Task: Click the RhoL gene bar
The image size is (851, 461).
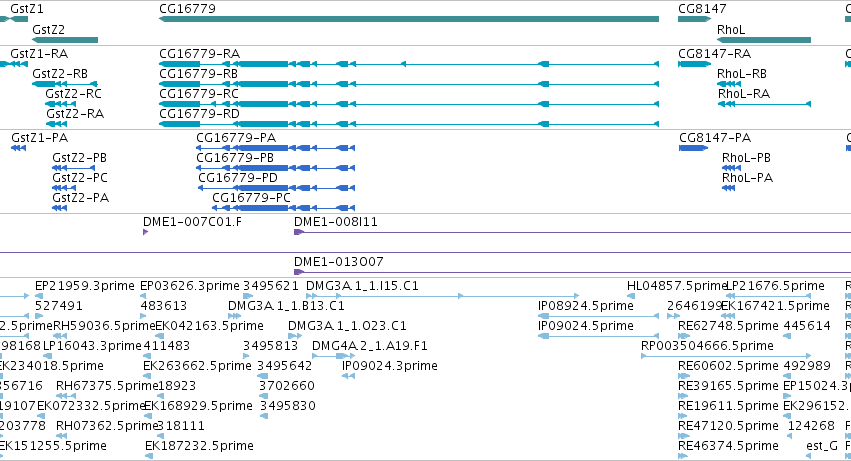Action: pos(764,40)
